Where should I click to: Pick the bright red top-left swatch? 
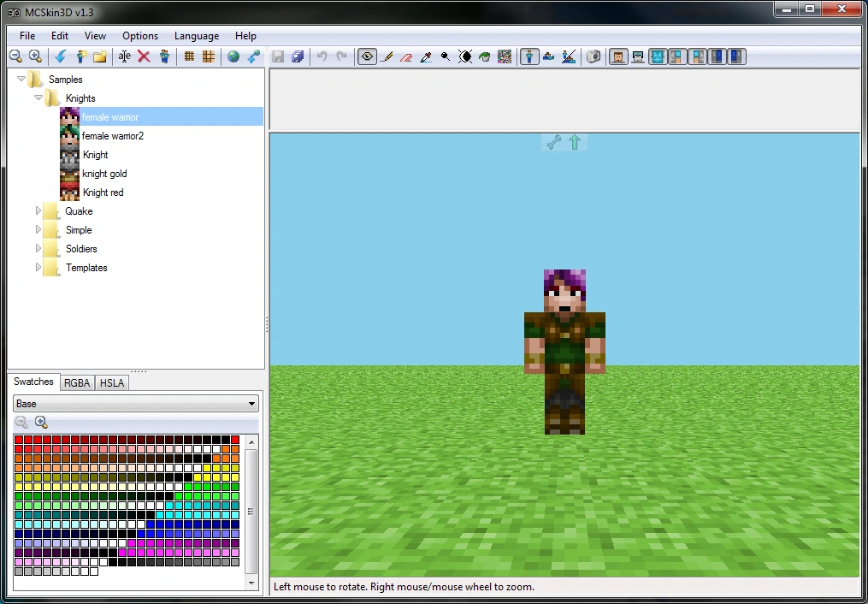click(x=19, y=440)
